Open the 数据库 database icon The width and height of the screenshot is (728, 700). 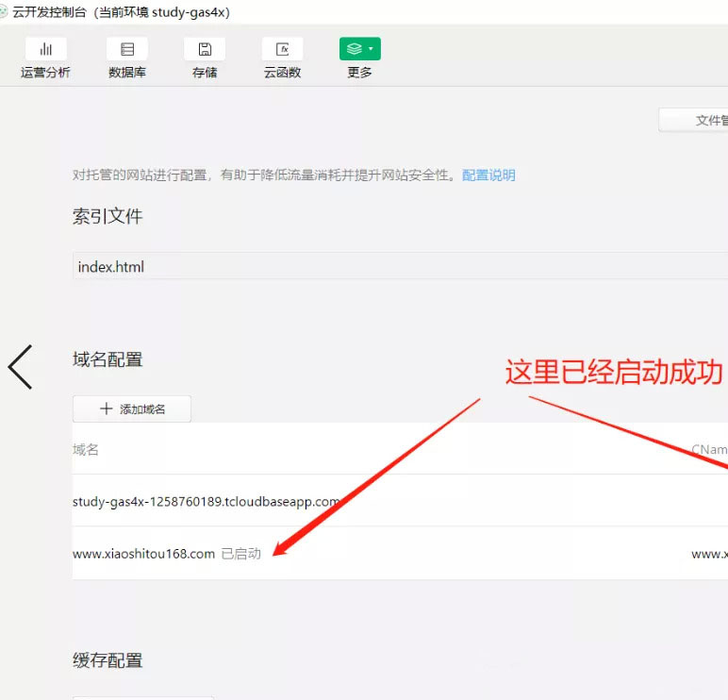click(127, 49)
